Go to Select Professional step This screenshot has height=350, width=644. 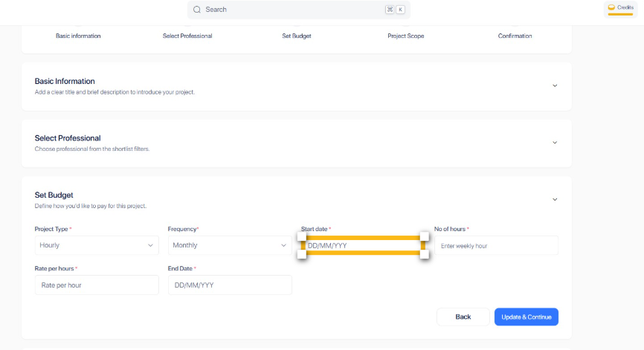point(187,36)
